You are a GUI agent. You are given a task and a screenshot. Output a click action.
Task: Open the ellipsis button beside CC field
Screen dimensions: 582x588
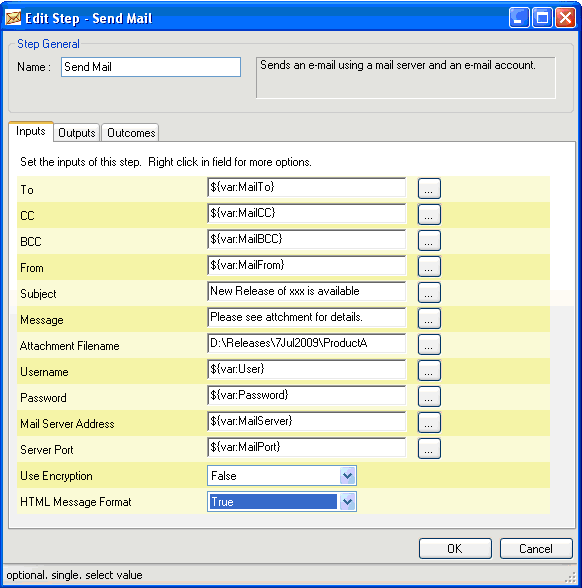point(429,214)
